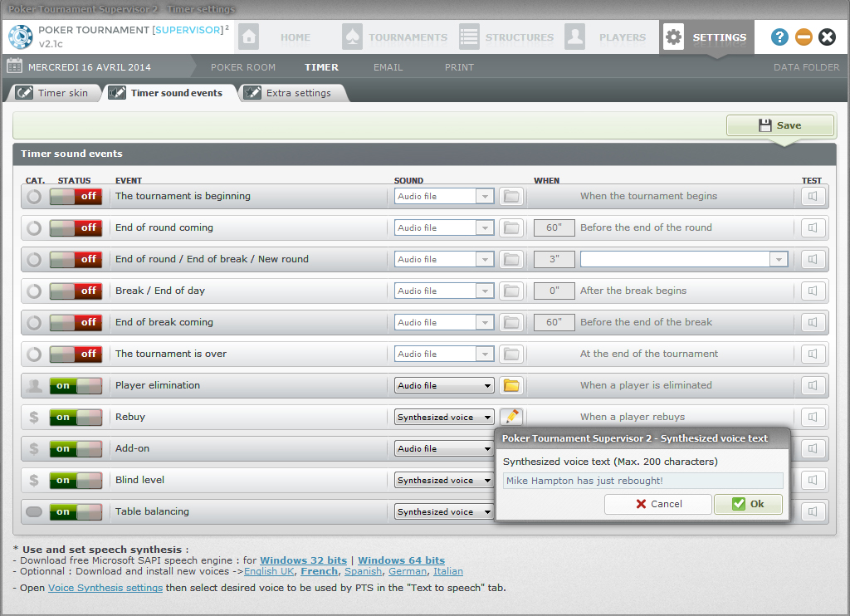Click the speaker test icon for Player elimination
Screen dimensions: 850x616
pos(813,385)
